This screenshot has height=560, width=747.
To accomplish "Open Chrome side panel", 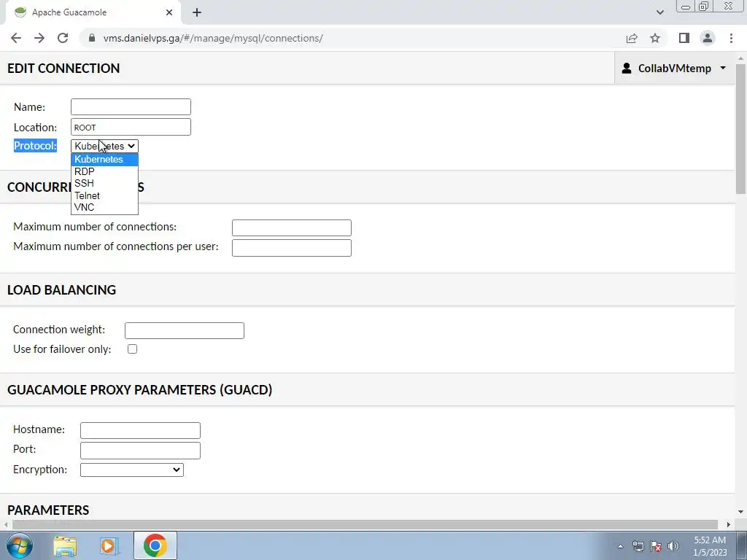I will click(x=684, y=38).
